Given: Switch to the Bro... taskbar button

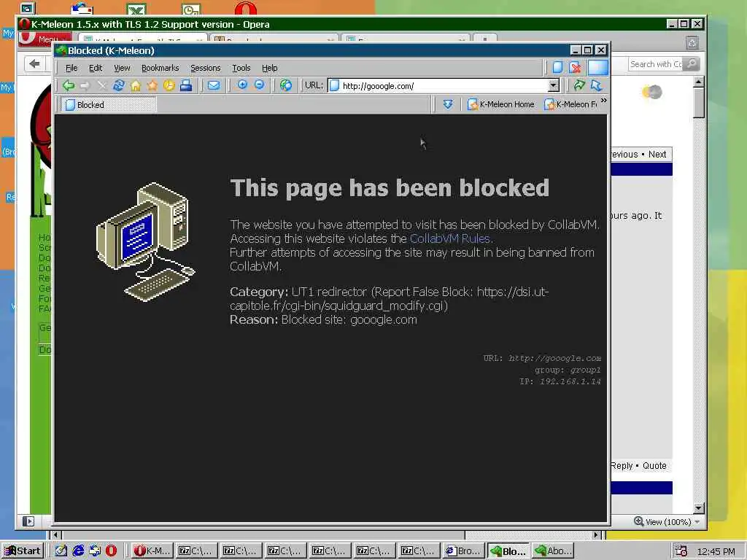Looking at the screenshot, I should pos(463,551).
